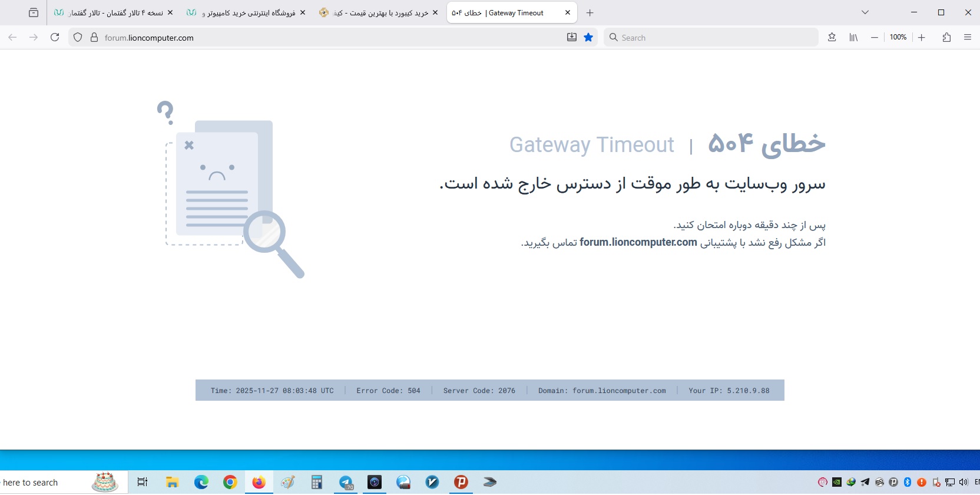Open the bookmarks import toolbar icon
The image size is (980, 495).
(832, 37)
